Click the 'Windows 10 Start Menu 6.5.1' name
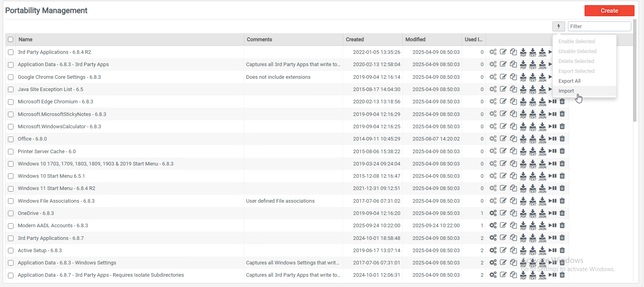This screenshot has height=287, width=644. pos(51,176)
